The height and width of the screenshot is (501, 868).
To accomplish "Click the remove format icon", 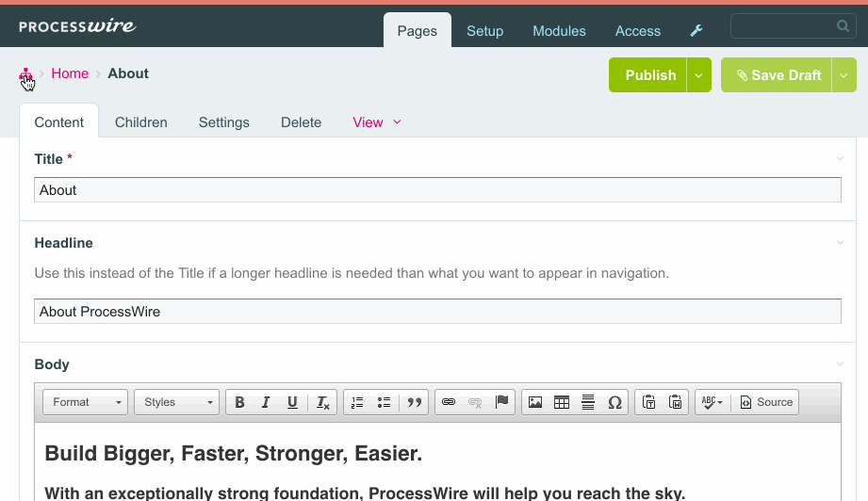I will point(322,402).
